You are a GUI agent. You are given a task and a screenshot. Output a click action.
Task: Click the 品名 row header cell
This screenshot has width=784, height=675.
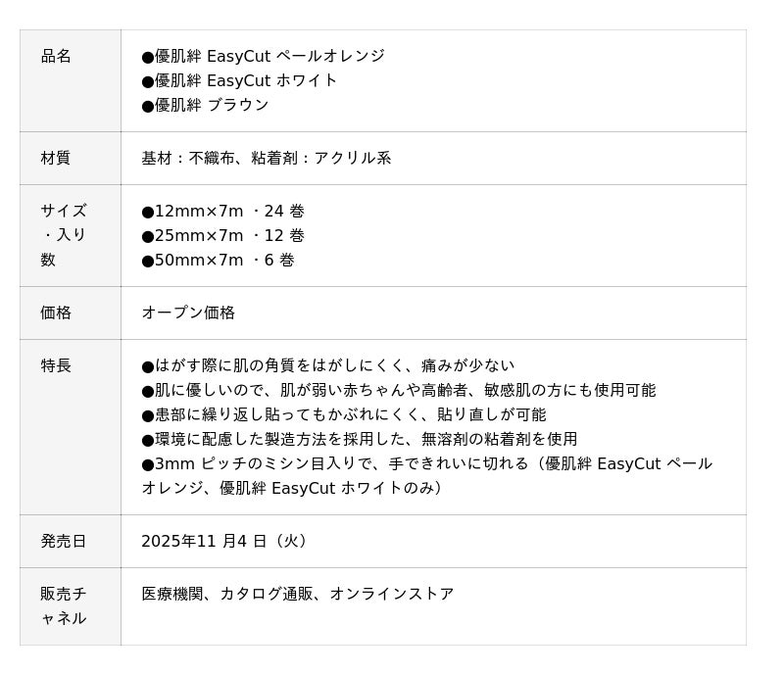(x=70, y=81)
